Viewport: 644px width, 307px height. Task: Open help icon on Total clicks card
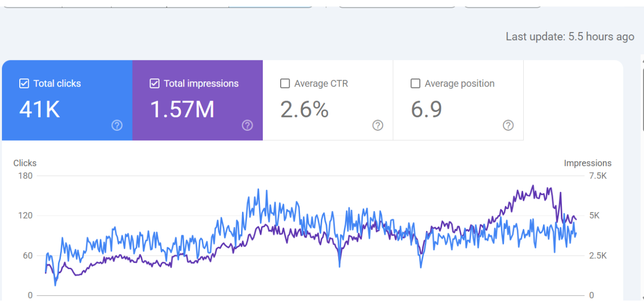tap(117, 125)
